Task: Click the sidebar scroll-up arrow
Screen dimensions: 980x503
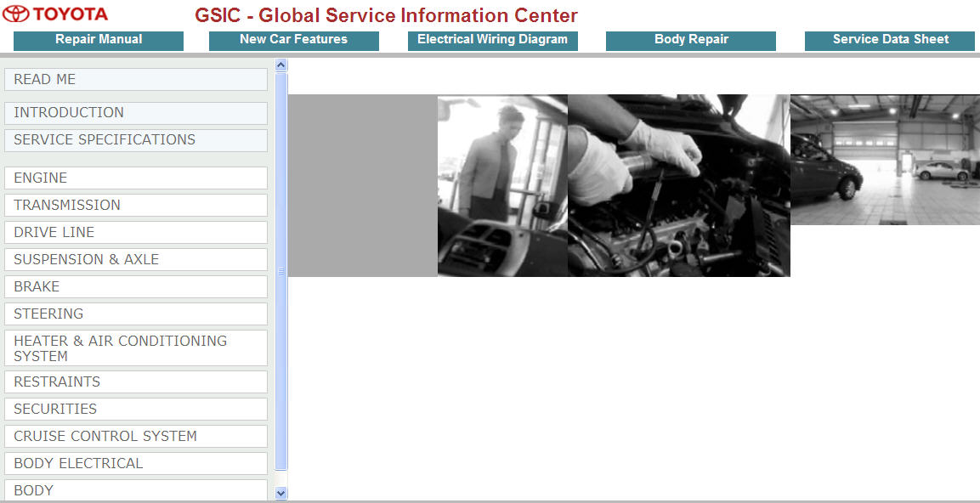Action: tap(280, 65)
